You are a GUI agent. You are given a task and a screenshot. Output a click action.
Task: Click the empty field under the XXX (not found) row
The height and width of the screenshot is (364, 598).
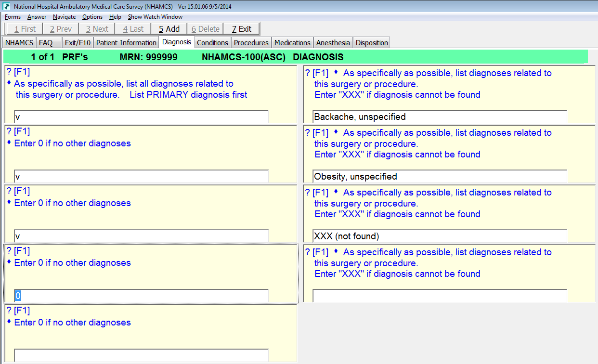pyautogui.click(x=440, y=296)
